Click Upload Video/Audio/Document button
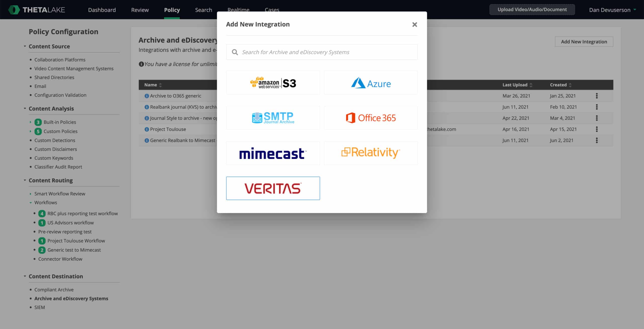Screen dimensions: 644x329 pos(532,10)
